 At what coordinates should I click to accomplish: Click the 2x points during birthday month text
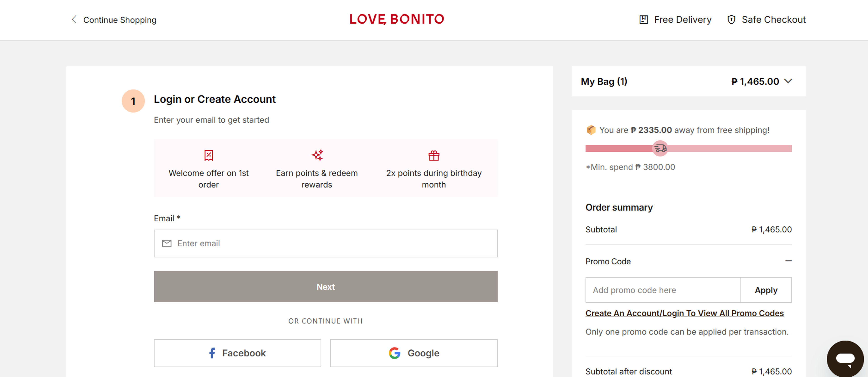pyautogui.click(x=434, y=179)
